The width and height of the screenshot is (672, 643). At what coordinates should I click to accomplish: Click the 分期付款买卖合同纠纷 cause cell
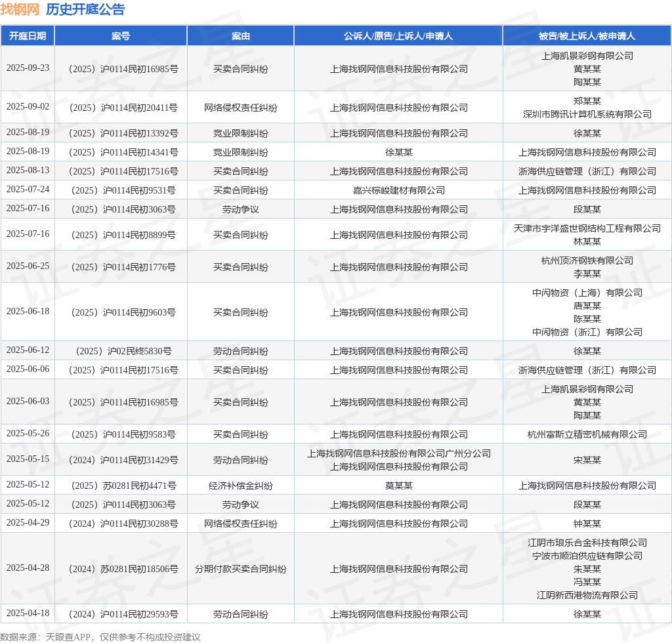[240, 569]
